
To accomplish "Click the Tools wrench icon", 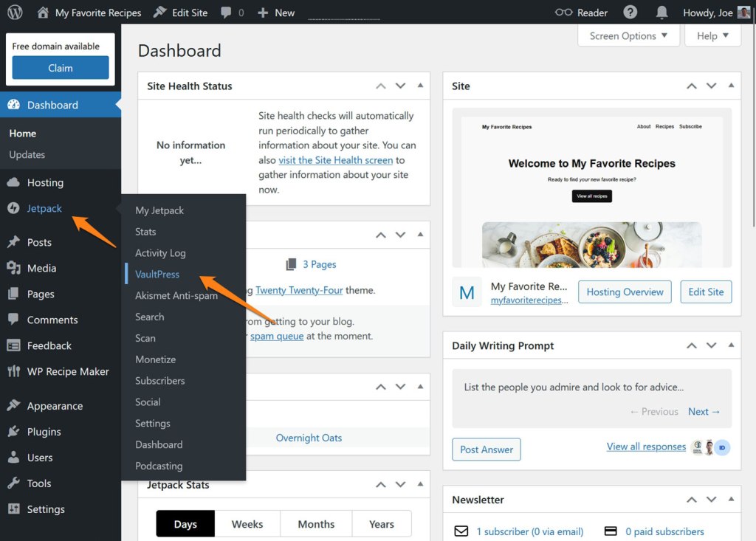I will [13, 483].
